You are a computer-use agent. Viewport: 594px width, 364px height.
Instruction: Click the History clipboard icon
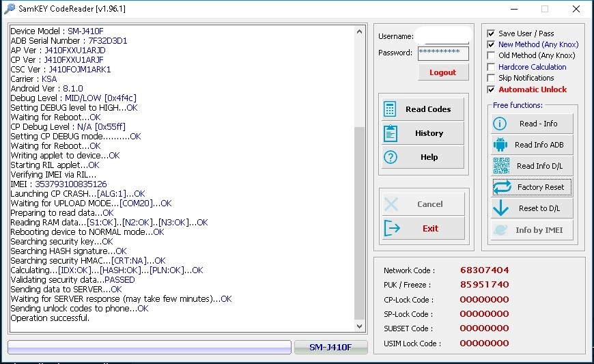(x=390, y=133)
